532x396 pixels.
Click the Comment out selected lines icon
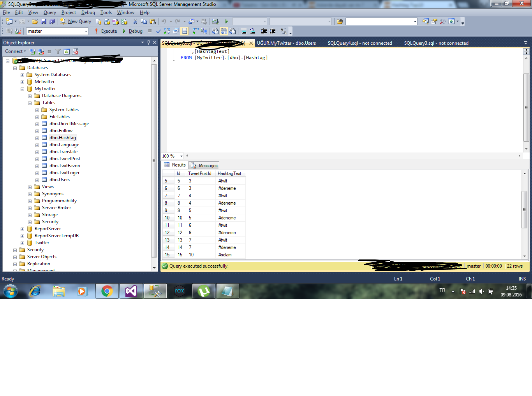pos(244,31)
